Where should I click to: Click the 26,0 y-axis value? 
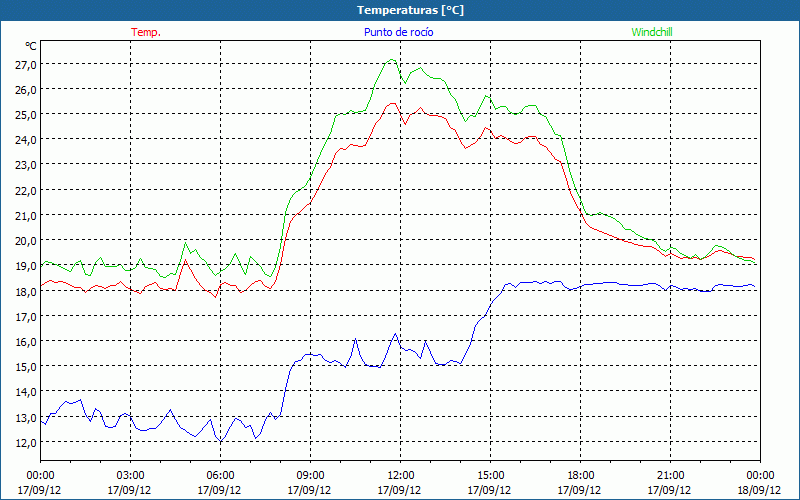point(26,90)
